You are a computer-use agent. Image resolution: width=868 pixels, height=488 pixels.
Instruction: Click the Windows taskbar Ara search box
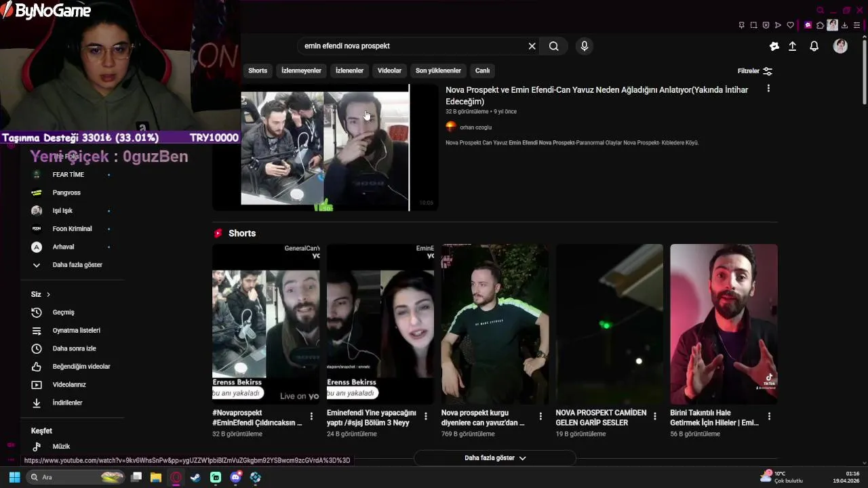click(77, 477)
